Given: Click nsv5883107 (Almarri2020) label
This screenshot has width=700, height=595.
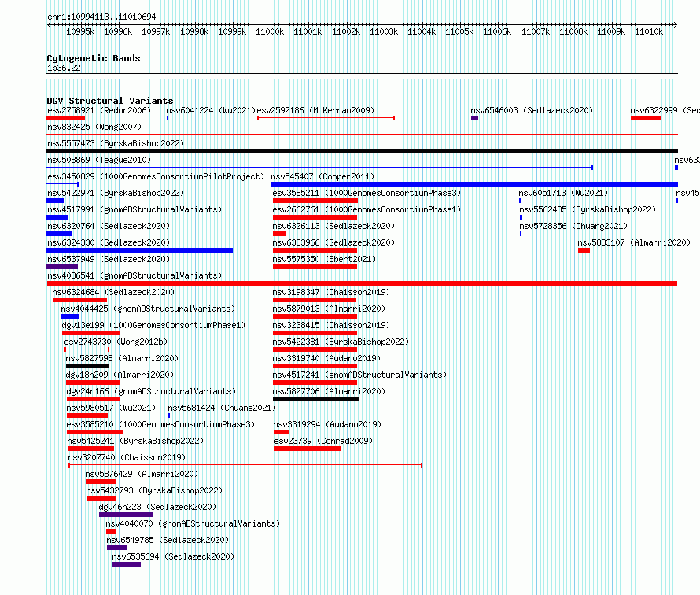Looking at the screenshot, I should pyautogui.click(x=634, y=242).
